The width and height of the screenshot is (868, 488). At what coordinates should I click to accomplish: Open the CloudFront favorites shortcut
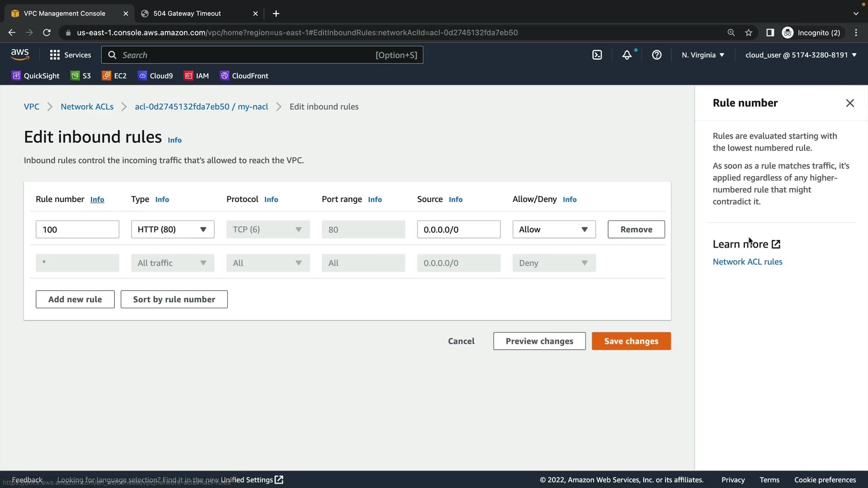[x=244, y=76]
